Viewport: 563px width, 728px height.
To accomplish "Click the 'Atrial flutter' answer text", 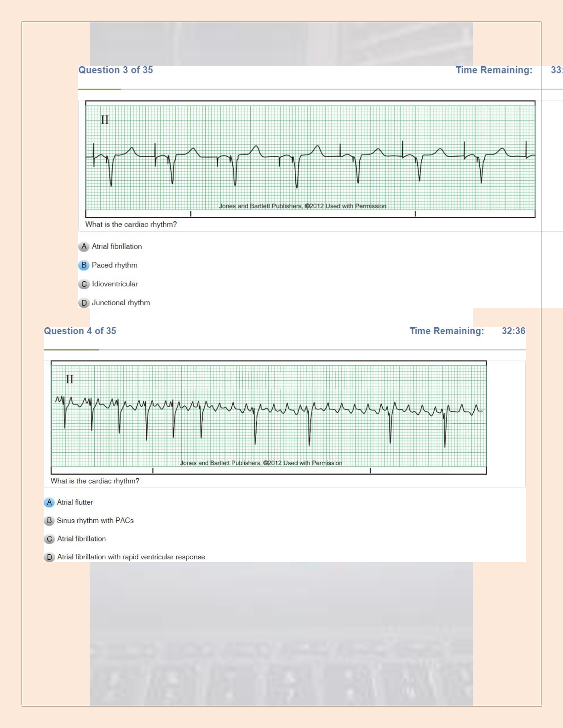I will 75,502.
